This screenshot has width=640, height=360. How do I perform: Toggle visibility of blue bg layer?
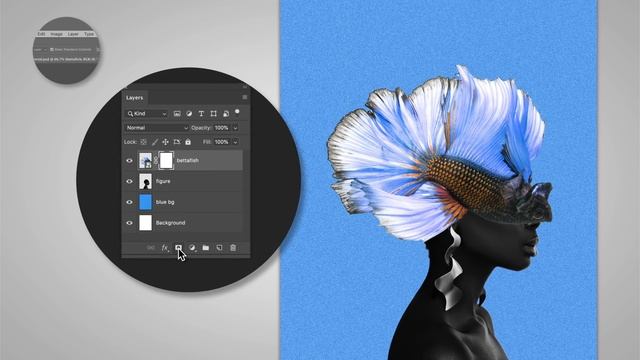click(129, 202)
